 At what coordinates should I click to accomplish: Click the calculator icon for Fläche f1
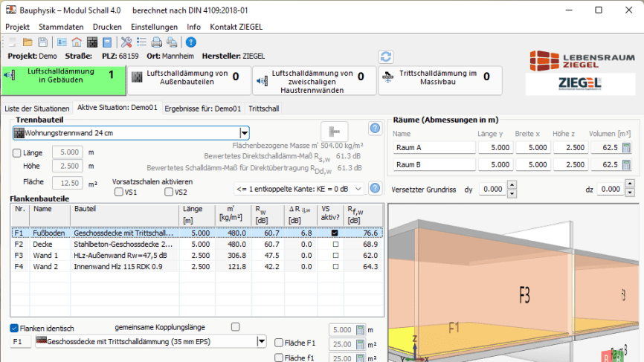pos(360,358)
